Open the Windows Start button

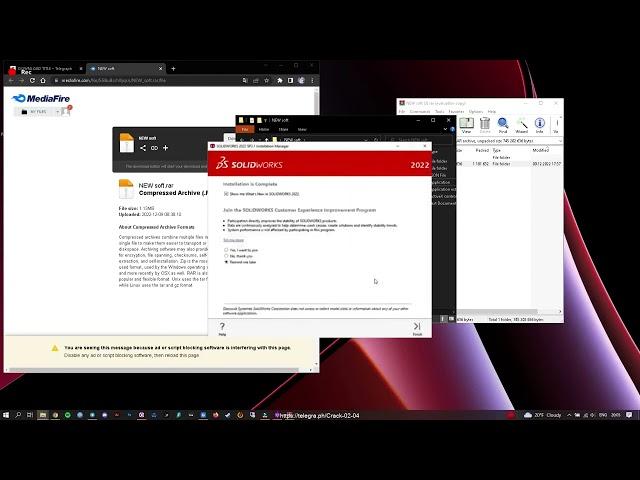(6, 415)
